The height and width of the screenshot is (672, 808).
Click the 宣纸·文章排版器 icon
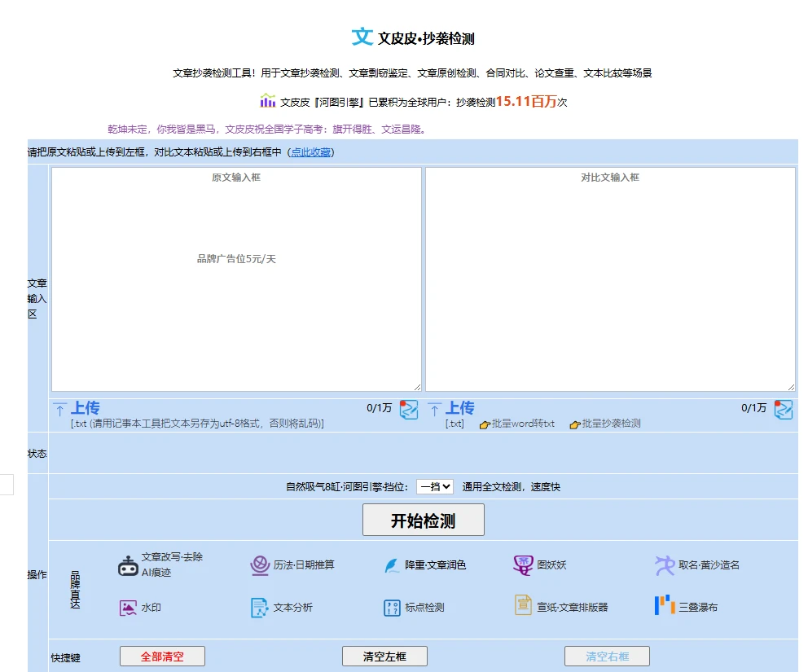pyautogui.click(x=523, y=605)
